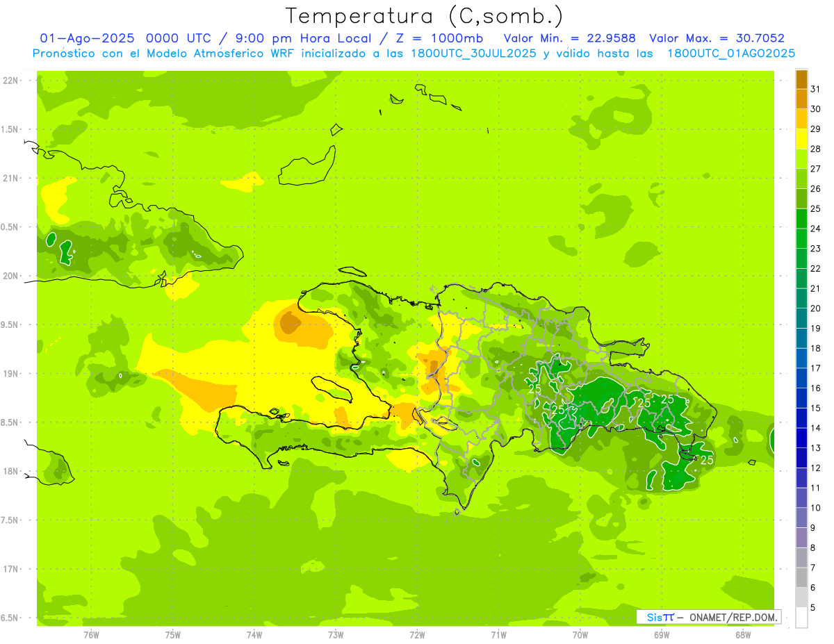Pick the dark orange swatch above 31
Screen dimensions: 834x644
point(801,79)
